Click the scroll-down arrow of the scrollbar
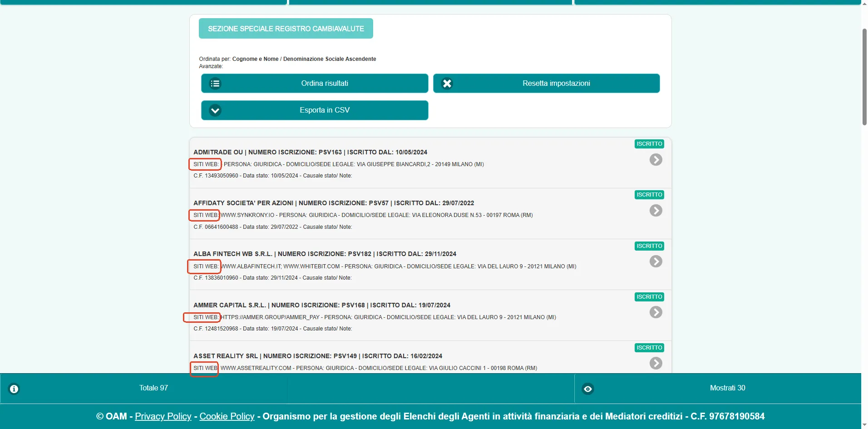The width and height of the screenshot is (868, 429). pyautogui.click(x=864, y=425)
